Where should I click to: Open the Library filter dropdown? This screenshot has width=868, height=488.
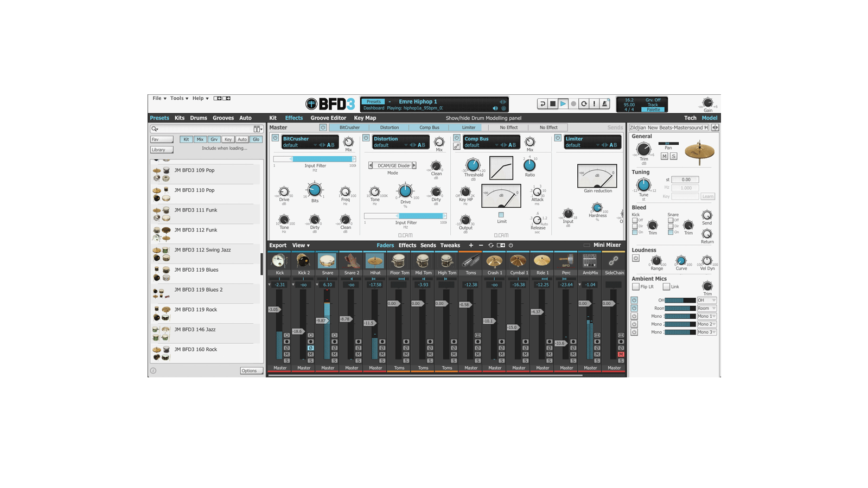click(162, 150)
